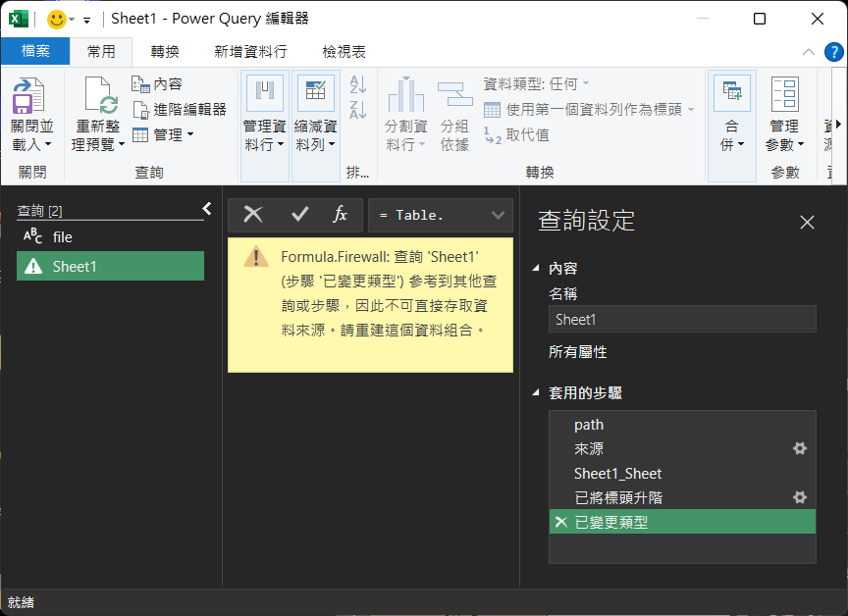Open gear settings for 已將標頭升階 step
848x616 pixels.
pyautogui.click(x=799, y=497)
